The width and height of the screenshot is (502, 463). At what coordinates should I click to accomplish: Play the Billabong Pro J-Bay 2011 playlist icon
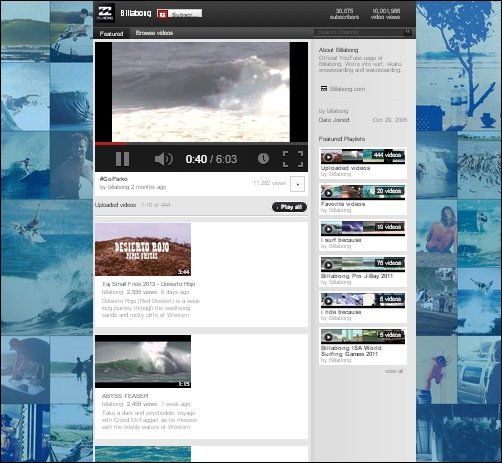[x=328, y=265]
